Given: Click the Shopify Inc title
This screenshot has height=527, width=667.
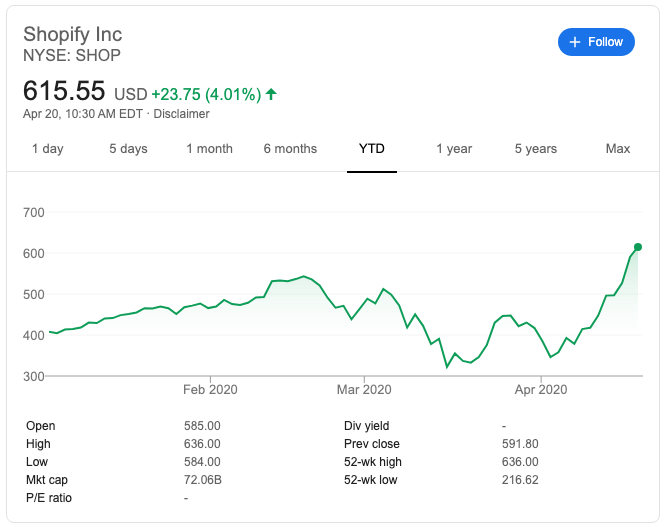Looking at the screenshot, I should tap(72, 34).
